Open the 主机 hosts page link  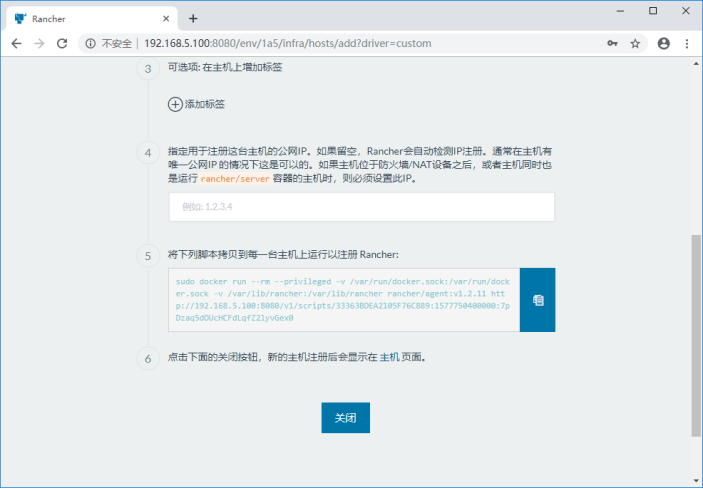[389, 357]
